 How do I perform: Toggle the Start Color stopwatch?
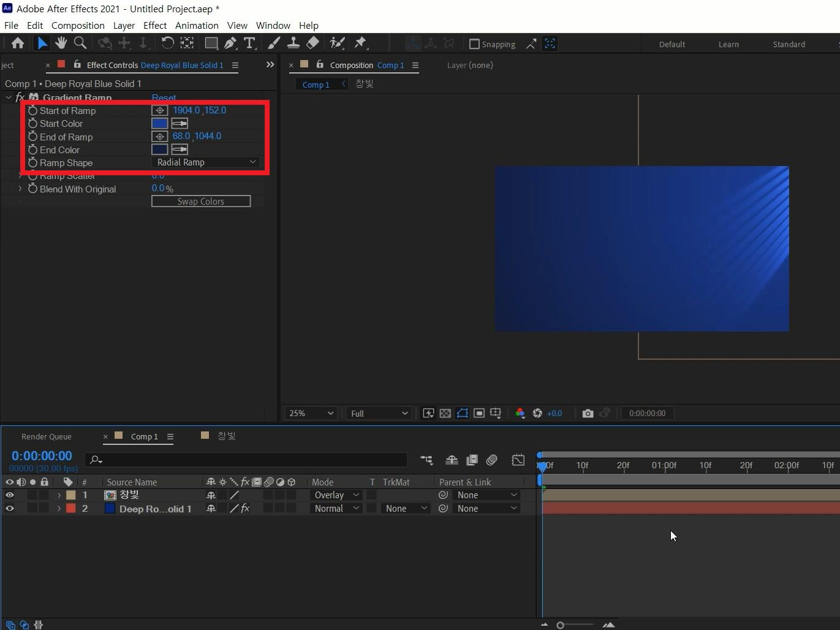33,123
